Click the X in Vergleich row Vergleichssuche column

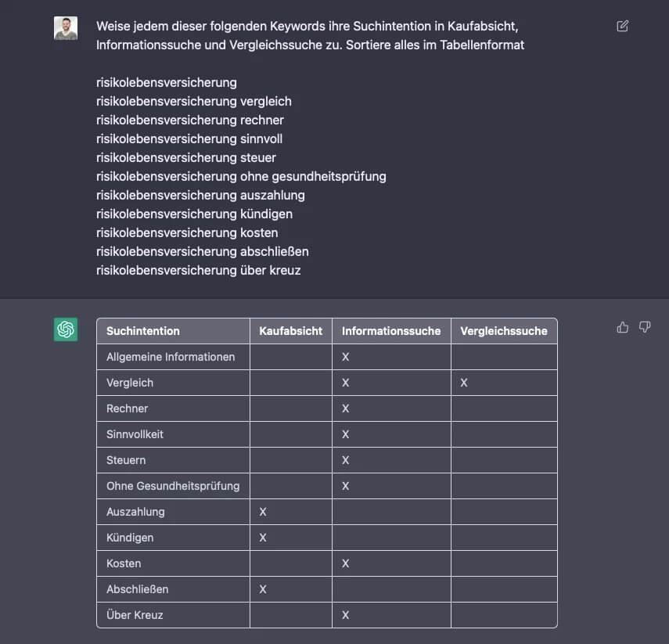pos(464,383)
